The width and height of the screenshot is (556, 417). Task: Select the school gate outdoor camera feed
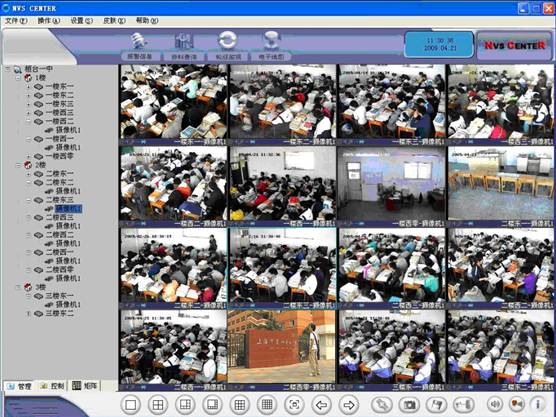[282, 347]
